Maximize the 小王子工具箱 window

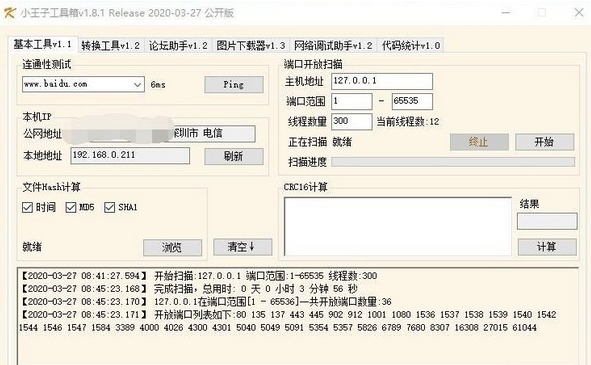tap(542, 13)
